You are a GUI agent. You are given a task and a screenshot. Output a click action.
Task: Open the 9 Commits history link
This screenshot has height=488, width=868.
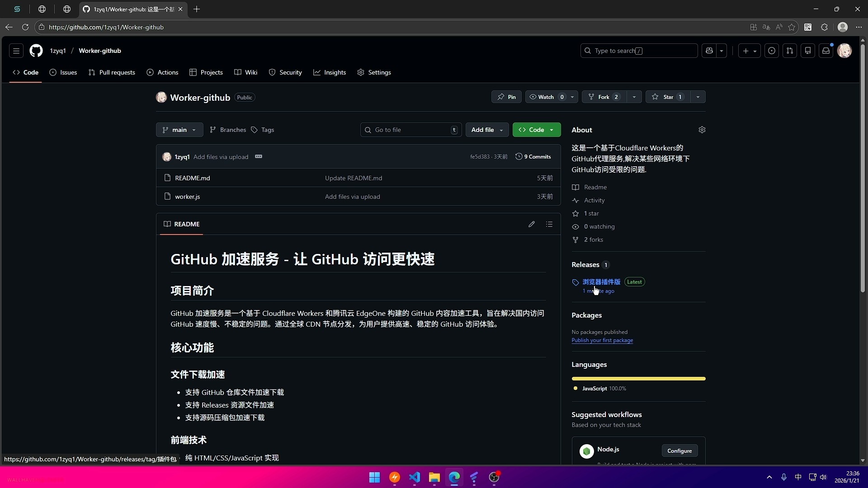point(533,156)
